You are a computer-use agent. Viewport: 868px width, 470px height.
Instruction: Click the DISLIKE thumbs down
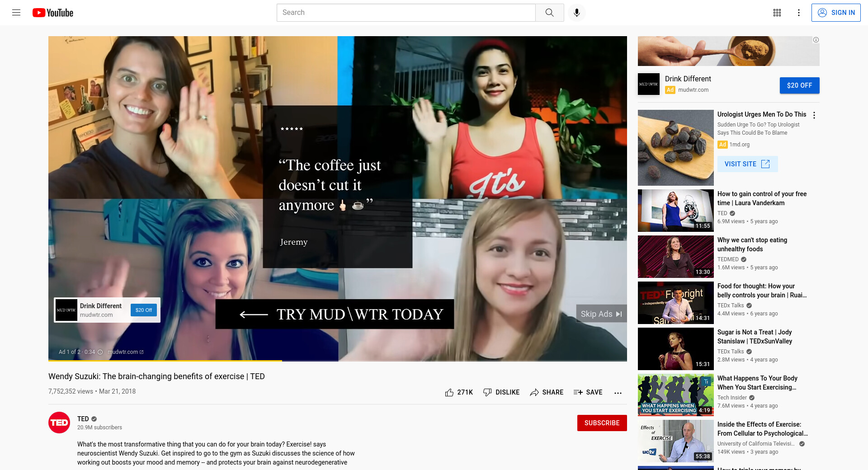pyautogui.click(x=501, y=392)
